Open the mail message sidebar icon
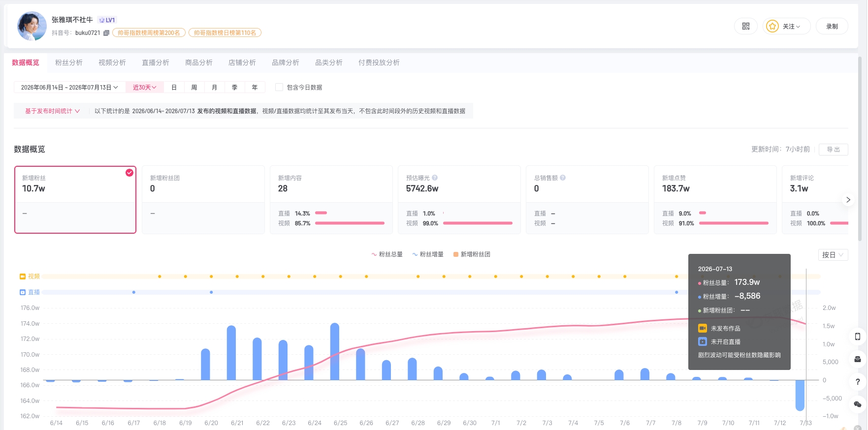This screenshot has width=868, height=430. pos(857,359)
